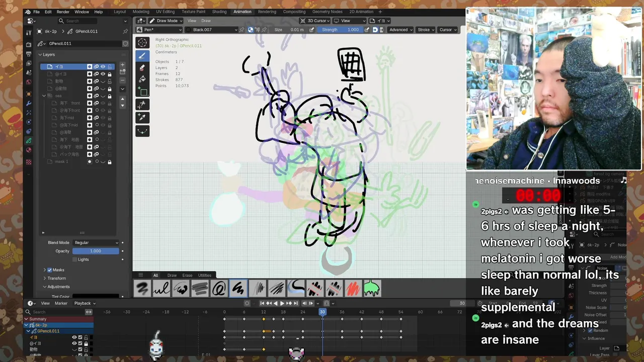This screenshot has width=644, height=362.
Task: Remove the selected layer
Action: [x=122, y=80]
